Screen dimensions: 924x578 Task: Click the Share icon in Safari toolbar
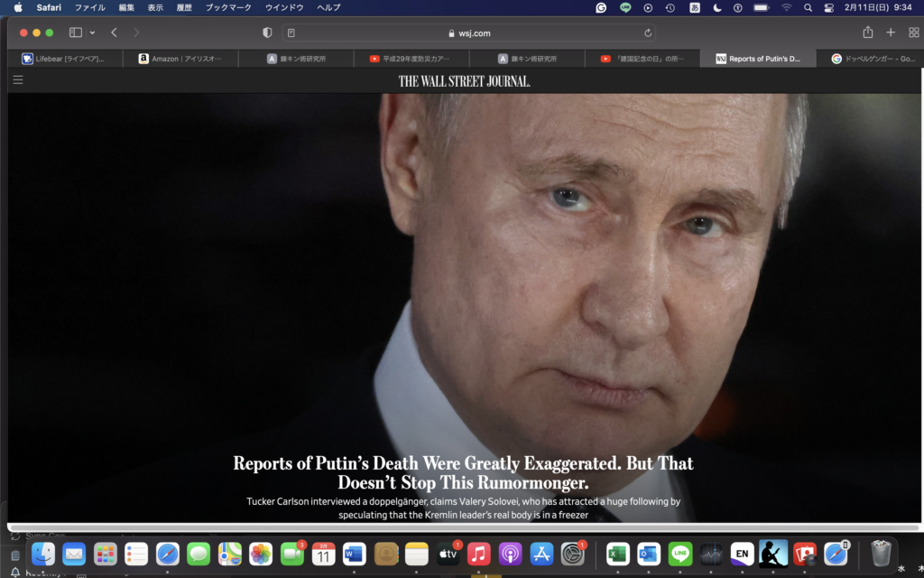[867, 32]
